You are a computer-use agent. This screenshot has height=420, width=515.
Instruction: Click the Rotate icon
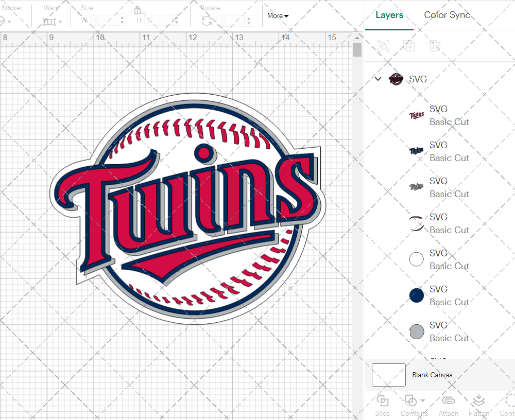tap(207, 21)
